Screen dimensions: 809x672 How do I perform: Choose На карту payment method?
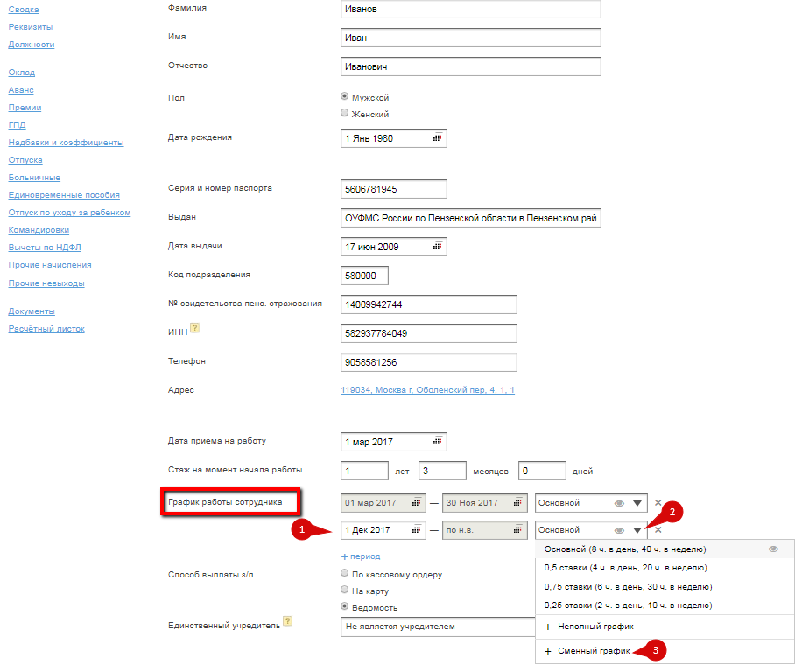(x=345, y=590)
